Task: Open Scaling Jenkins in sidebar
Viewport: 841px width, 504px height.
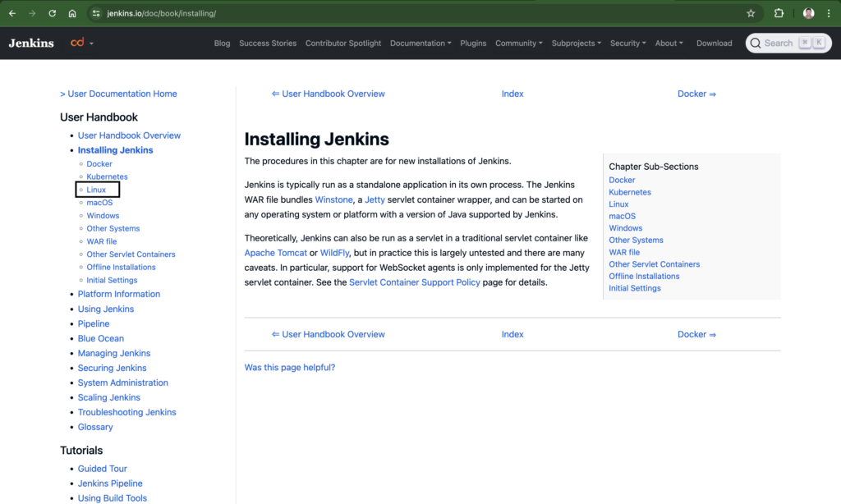Action: pyautogui.click(x=109, y=397)
